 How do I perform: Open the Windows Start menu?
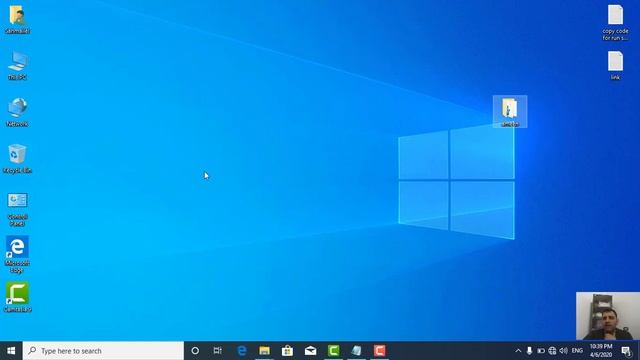(11, 351)
